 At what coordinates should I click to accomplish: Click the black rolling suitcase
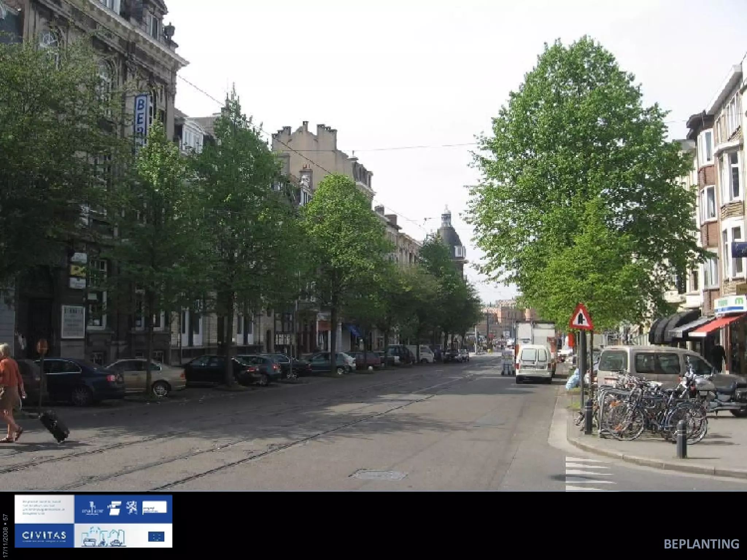point(54,426)
